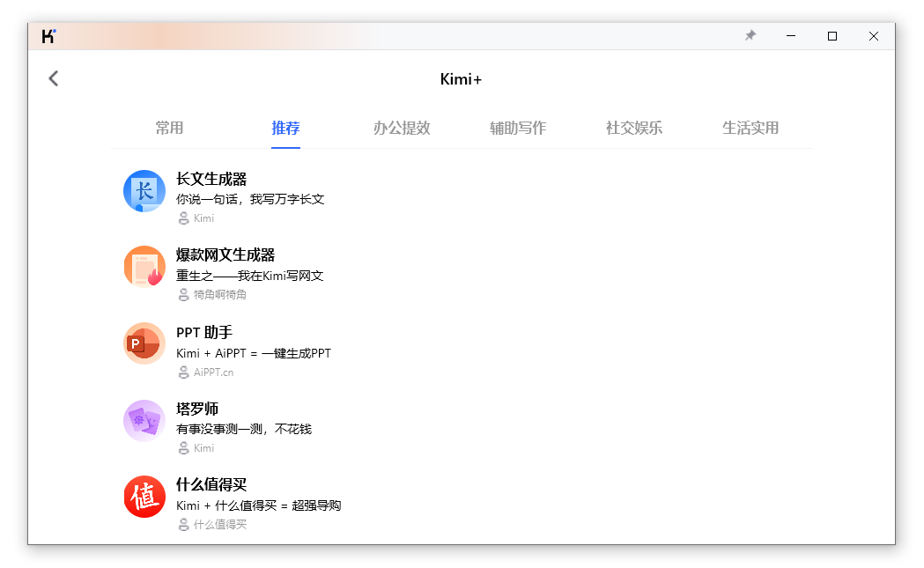Click the Kimi author name under 长文生成器
Image resolution: width=924 pixels, height=568 pixels.
[x=203, y=218]
